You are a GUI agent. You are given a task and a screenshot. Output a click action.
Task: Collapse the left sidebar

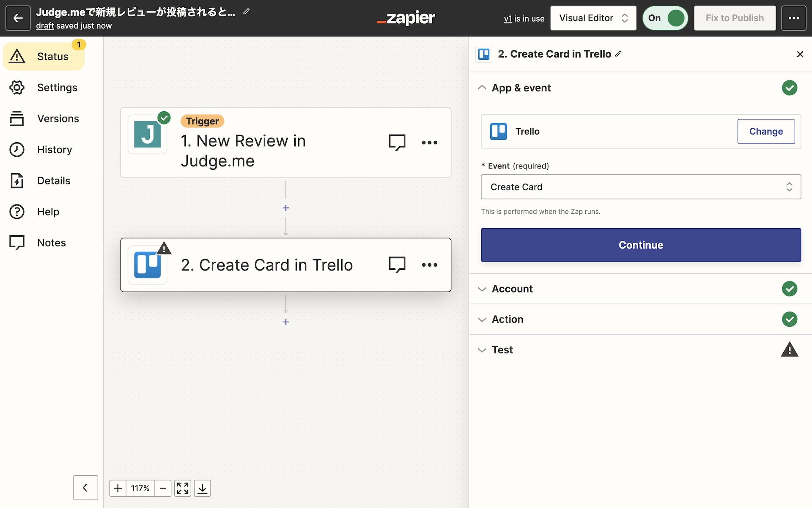pyautogui.click(x=85, y=488)
